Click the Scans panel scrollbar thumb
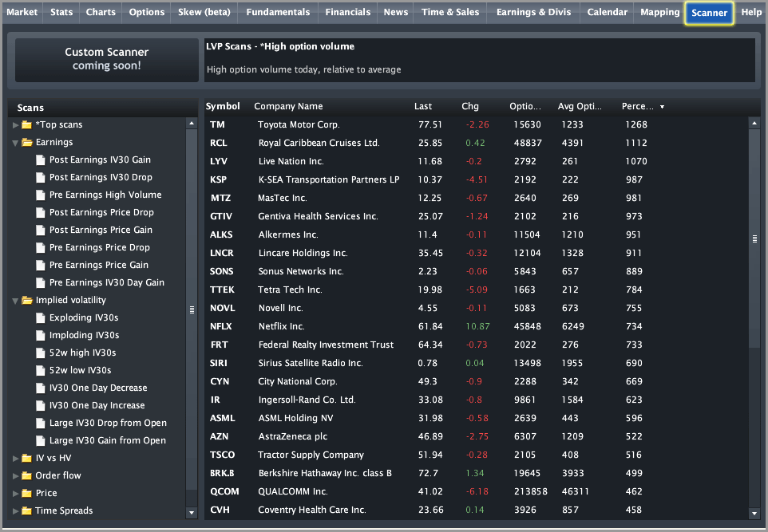 coord(192,309)
